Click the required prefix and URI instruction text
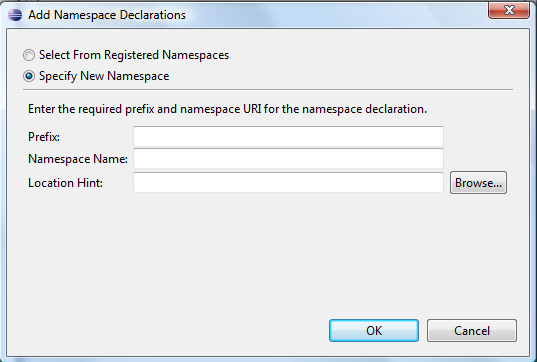The width and height of the screenshot is (537, 362). [x=227, y=109]
